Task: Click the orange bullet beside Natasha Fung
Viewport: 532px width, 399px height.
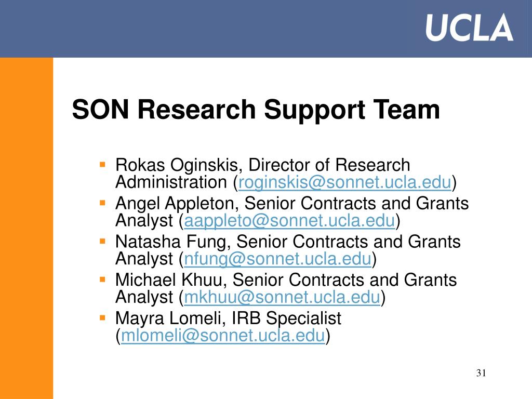Action: [102, 242]
